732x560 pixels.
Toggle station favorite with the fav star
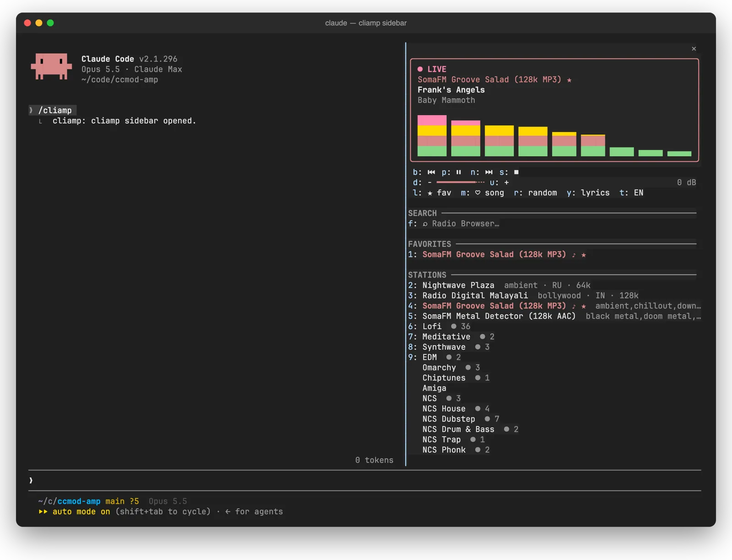coord(439,193)
